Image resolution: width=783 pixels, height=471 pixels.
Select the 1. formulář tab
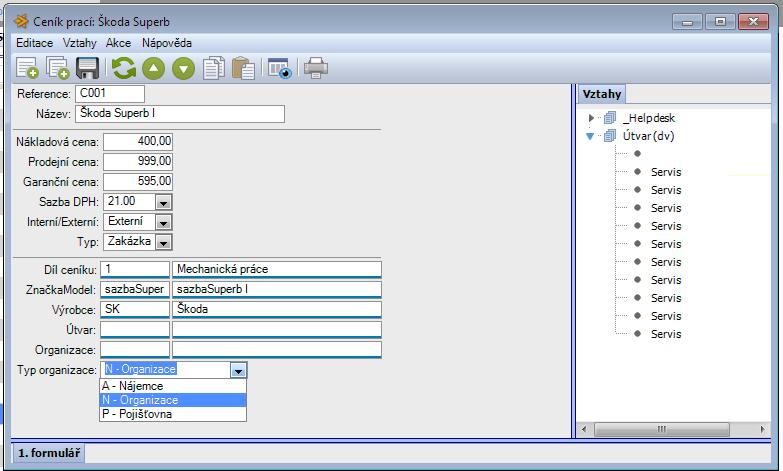(x=49, y=453)
